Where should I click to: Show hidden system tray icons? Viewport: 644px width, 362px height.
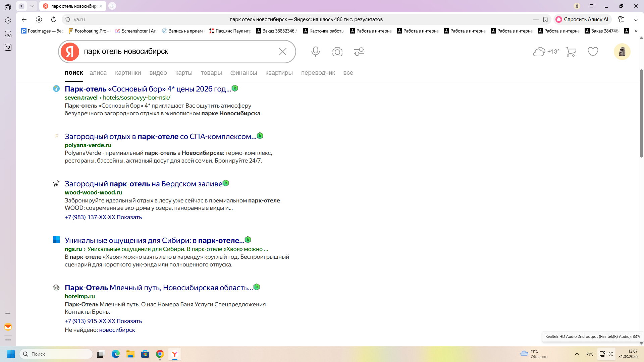577,354
